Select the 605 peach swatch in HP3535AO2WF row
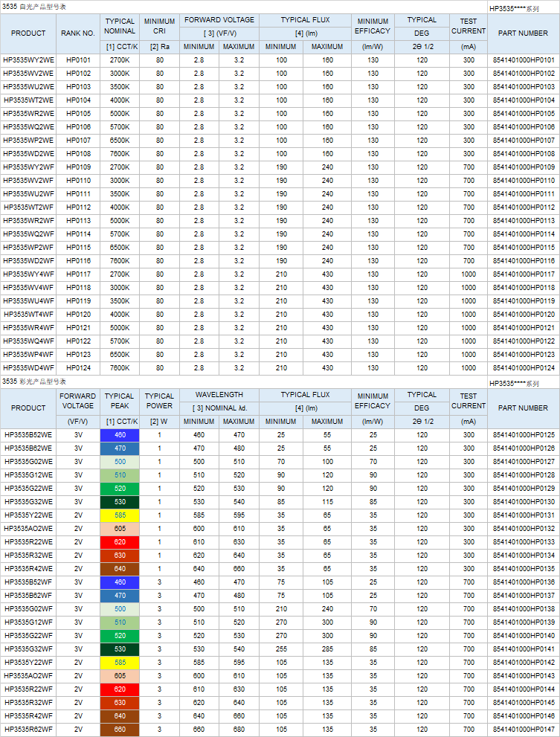 tap(120, 676)
